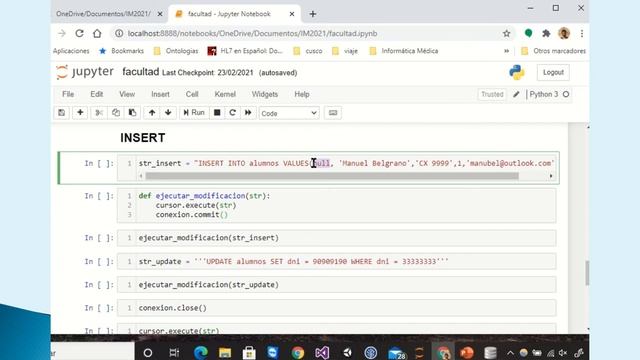
Task: Bookmark this page with the star icon
Action: 507,33
